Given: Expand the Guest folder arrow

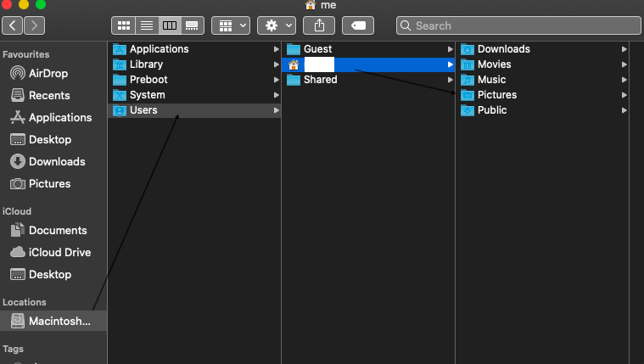Looking at the screenshot, I should [x=451, y=49].
